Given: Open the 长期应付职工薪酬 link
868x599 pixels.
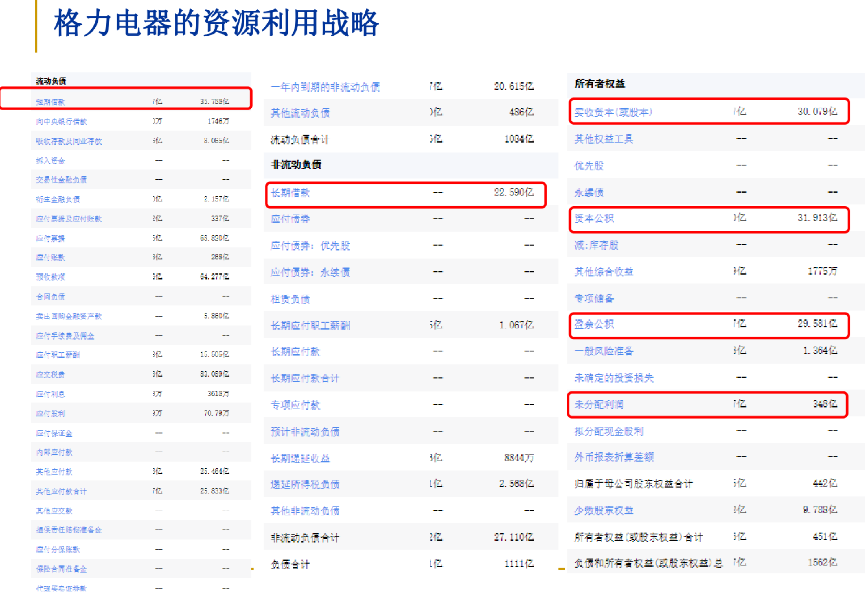Looking at the screenshot, I should point(311,326).
